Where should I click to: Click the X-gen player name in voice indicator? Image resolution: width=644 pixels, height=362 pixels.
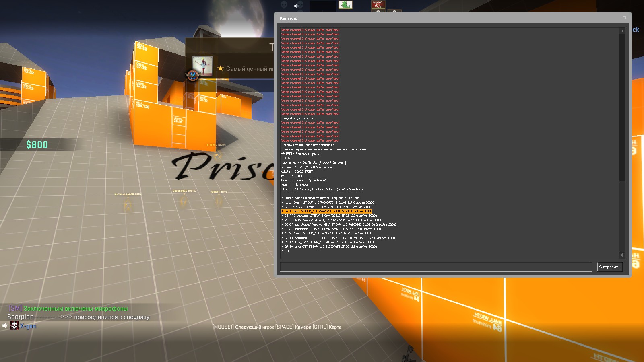28,326
